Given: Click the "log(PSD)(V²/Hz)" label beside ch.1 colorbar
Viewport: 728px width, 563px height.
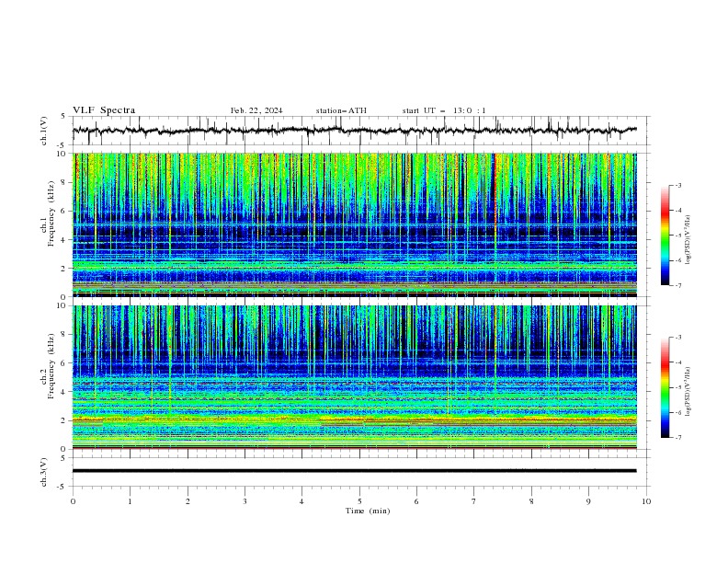Looking at the screenshot, I should [x=688, y=240].
